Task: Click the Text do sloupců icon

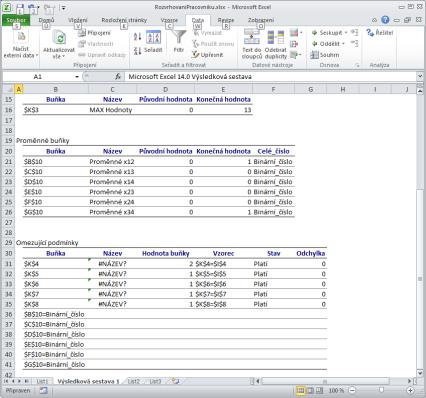Action: pyautogui.click(x=252, y=37)
